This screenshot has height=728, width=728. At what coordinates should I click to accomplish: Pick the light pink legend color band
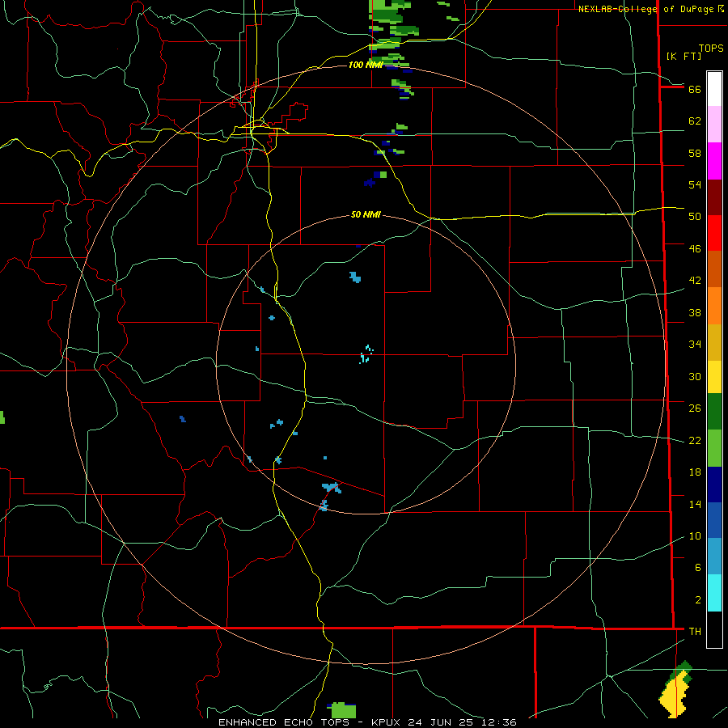point(714,124)
